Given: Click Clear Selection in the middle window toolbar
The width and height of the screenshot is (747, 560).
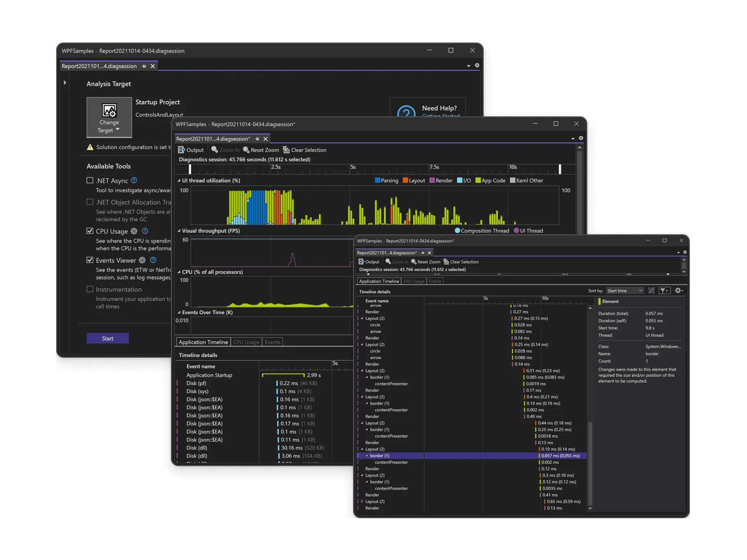Looking at the screenshot, I should click(x=304, y=150).
